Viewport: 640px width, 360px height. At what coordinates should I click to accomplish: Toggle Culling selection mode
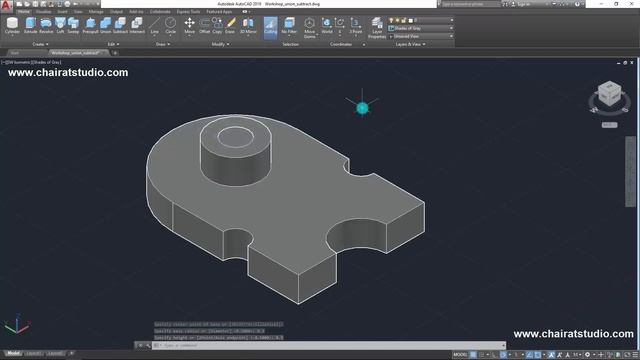pos(270,28)
